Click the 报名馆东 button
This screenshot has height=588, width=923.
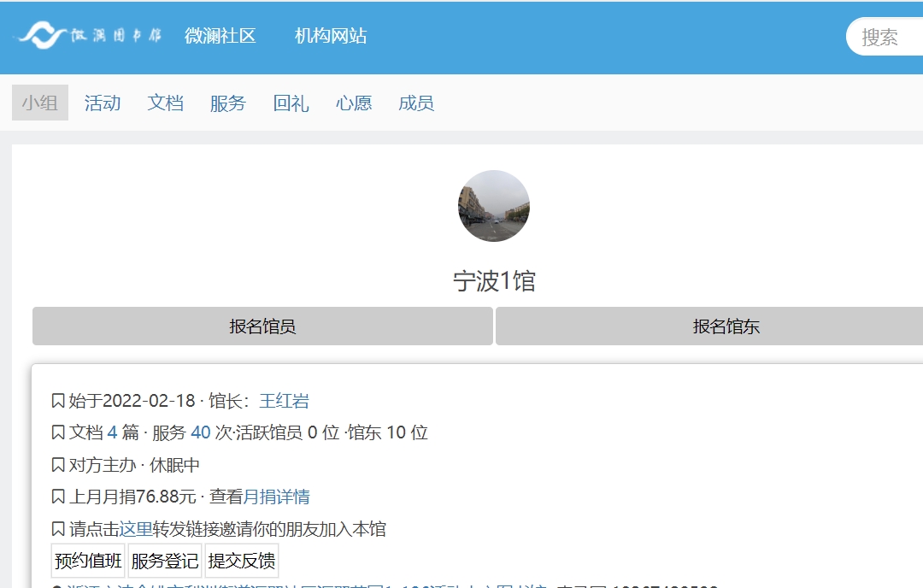coord(710,326)
